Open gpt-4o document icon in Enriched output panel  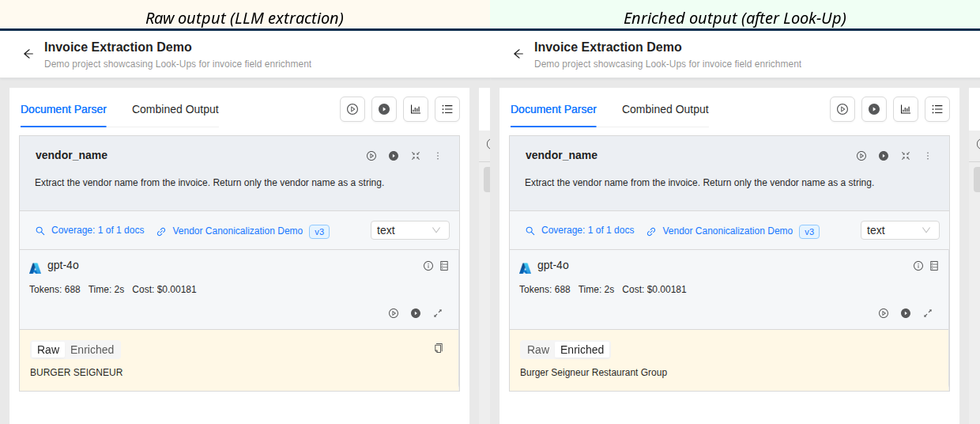934,266
